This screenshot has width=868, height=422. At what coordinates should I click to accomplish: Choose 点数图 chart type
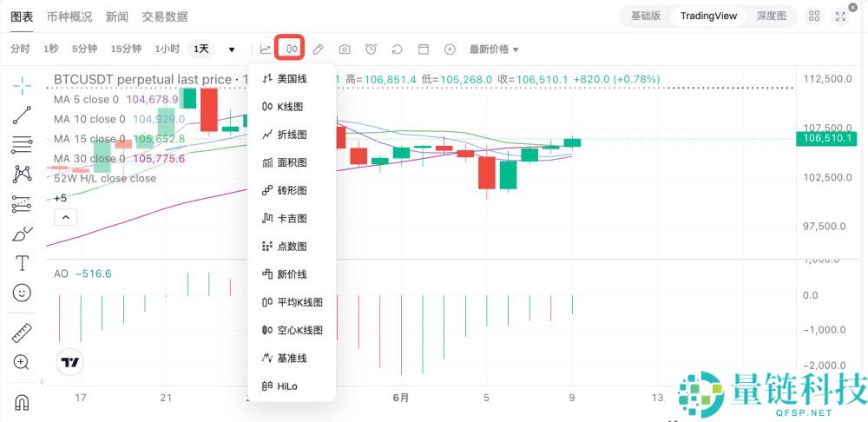[291, 247]
